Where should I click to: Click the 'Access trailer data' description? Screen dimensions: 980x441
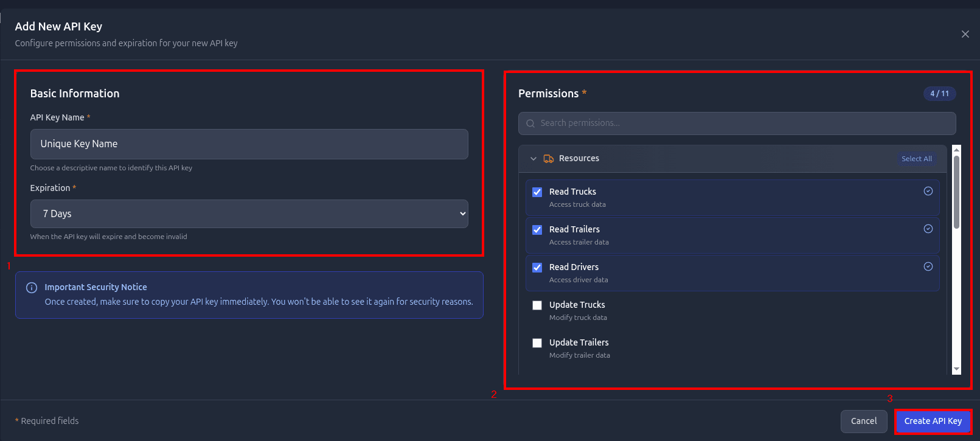pos(579,242)
